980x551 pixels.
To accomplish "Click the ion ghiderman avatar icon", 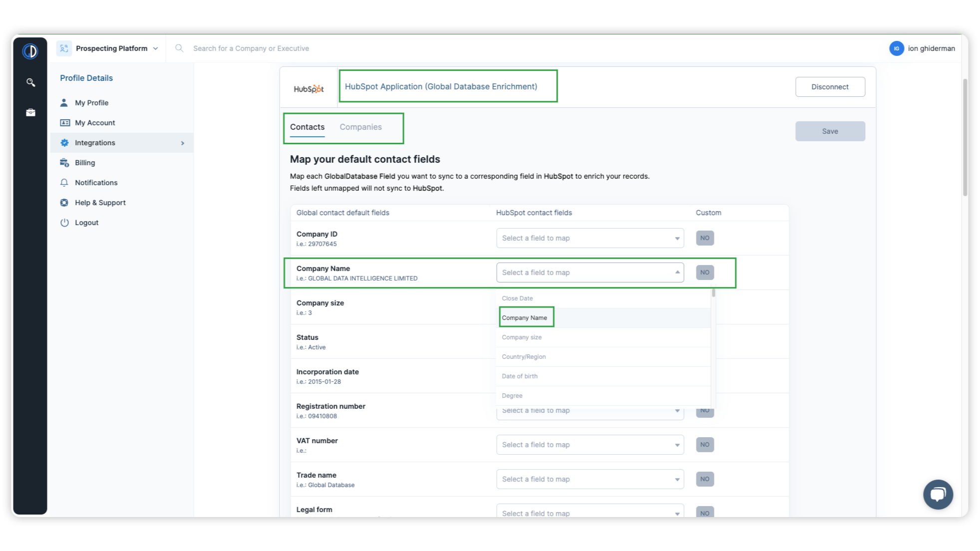I will [896, 48].
